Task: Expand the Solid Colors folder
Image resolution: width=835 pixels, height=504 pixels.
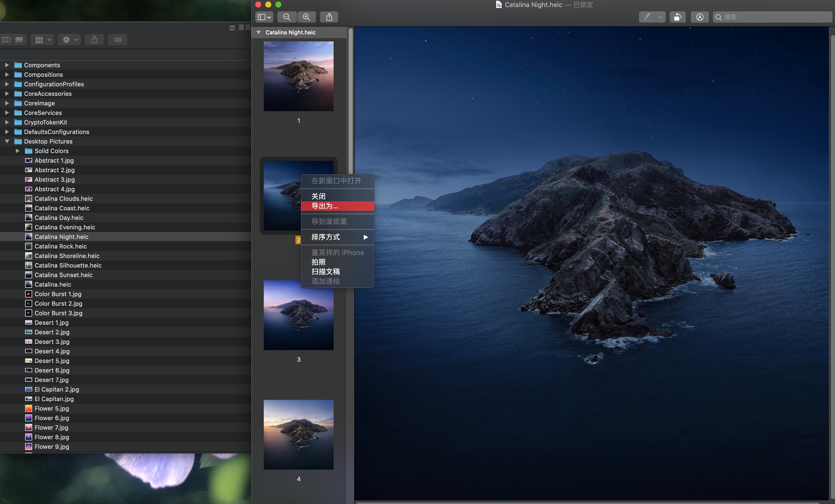Action: tap(18, 151)
